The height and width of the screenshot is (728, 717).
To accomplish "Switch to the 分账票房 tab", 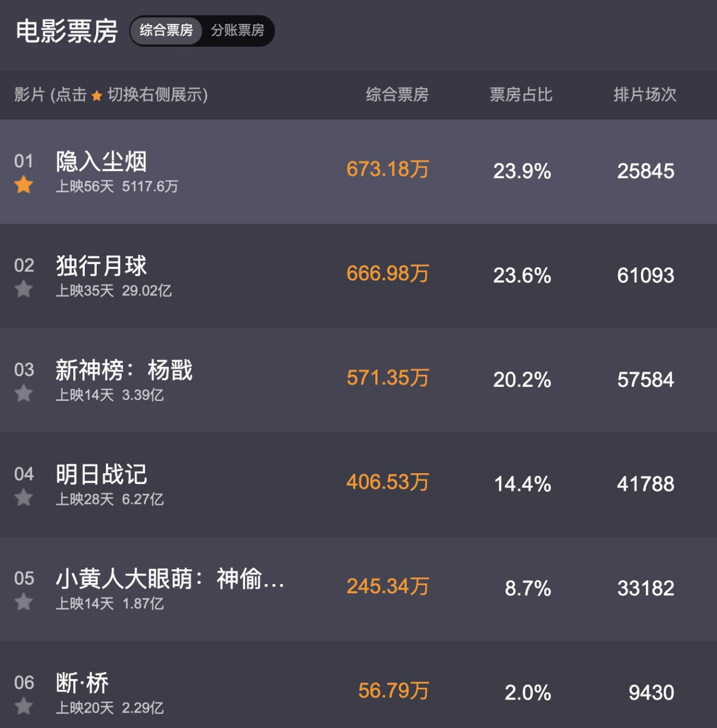I will [x=239, y=31].
